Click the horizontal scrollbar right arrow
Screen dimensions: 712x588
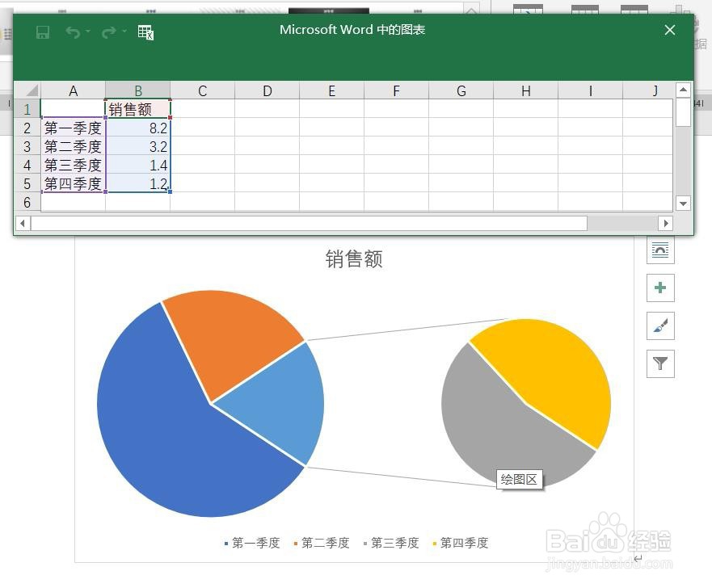pyautogui.click(x=666, y=224)
